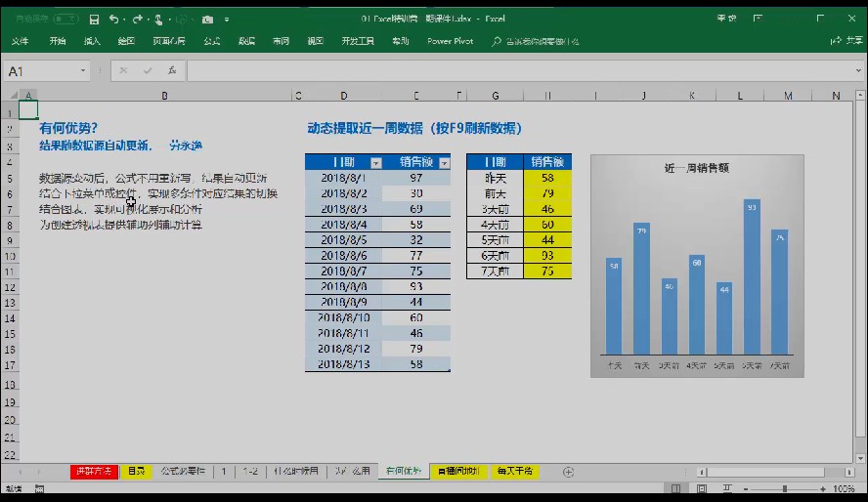This screenshot has height=502, width=868.
Task: Click the 昨天 cell in summary table
Action: pyautogui.click(x=495, y=178)
